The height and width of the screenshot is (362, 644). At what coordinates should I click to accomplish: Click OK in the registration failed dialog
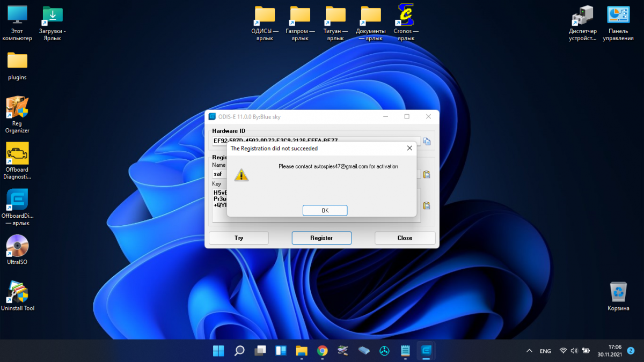click(325, 210)
